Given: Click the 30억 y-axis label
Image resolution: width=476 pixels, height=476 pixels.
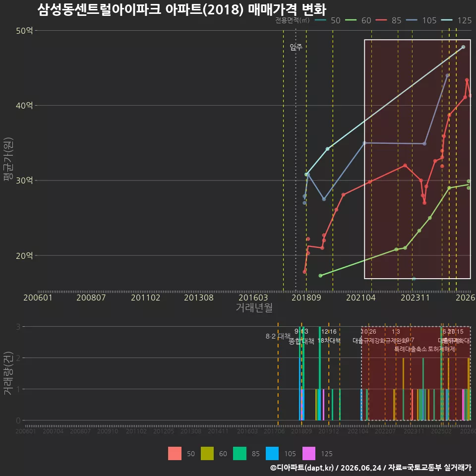Looking at the screenshot, I should (24, 180).
